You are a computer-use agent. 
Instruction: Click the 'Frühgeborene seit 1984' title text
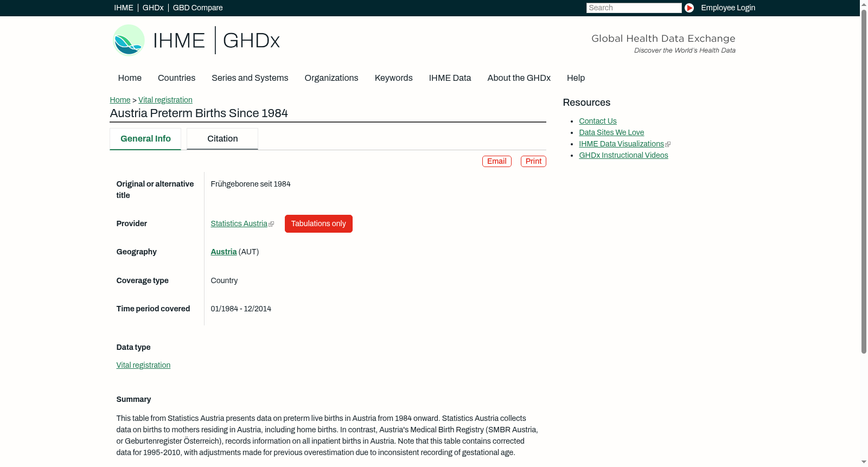pyautogui.click(x=251, y=184)
